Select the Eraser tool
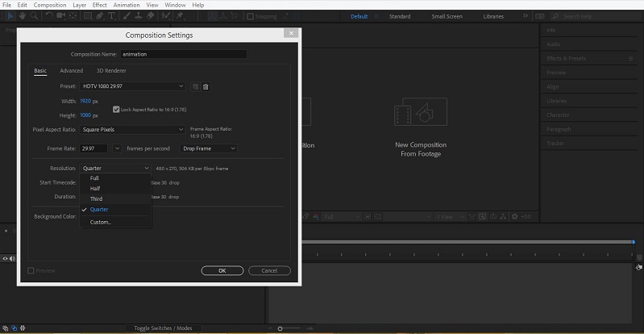The height and width of the screenshot is (334, 644). pos(150,16)
